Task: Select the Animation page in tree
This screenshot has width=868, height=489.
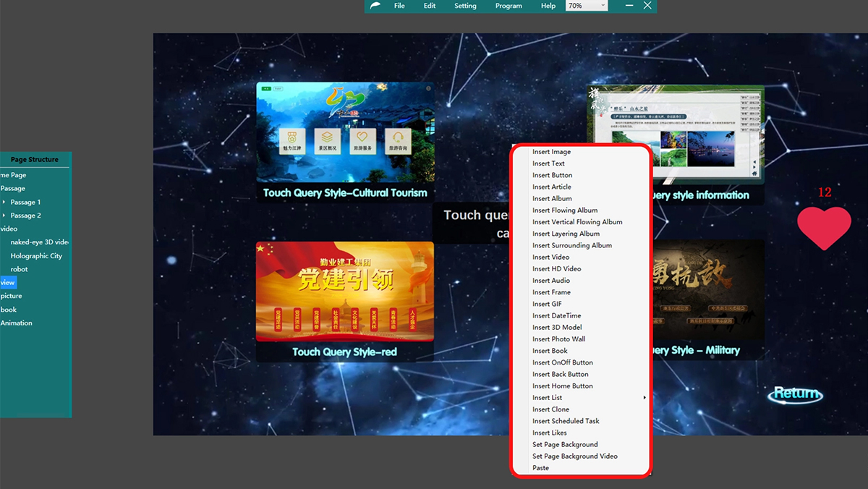Action: tap(17, 323)
